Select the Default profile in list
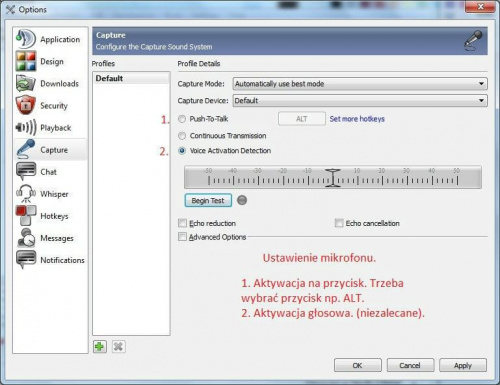The height and width of the screenshot is (385, 500). [x=131, y=78]
